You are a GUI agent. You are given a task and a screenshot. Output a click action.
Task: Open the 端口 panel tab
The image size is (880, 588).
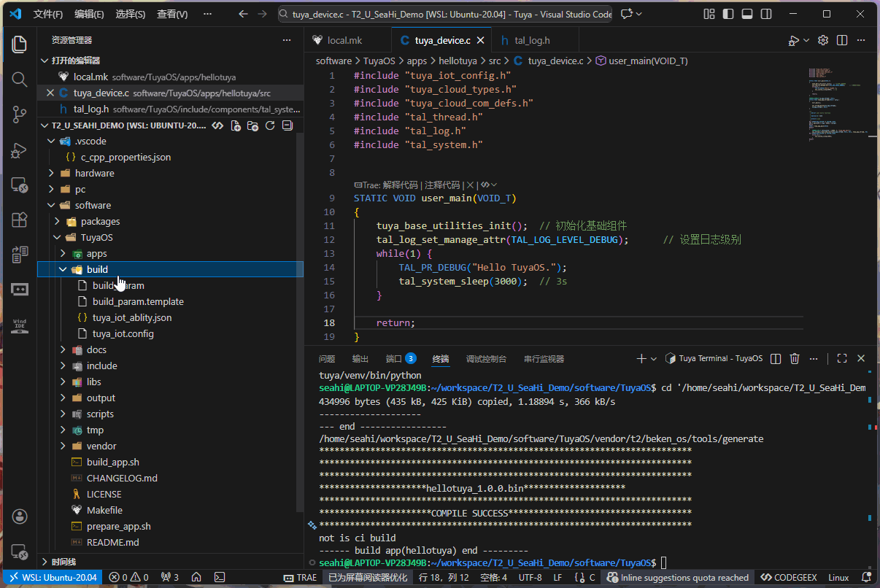tap(393, 359)
